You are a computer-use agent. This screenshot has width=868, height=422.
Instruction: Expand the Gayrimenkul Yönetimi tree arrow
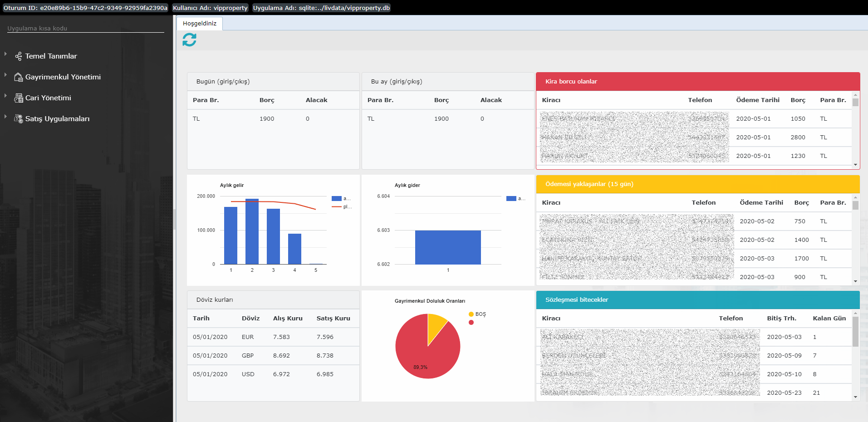coord(5,75)
